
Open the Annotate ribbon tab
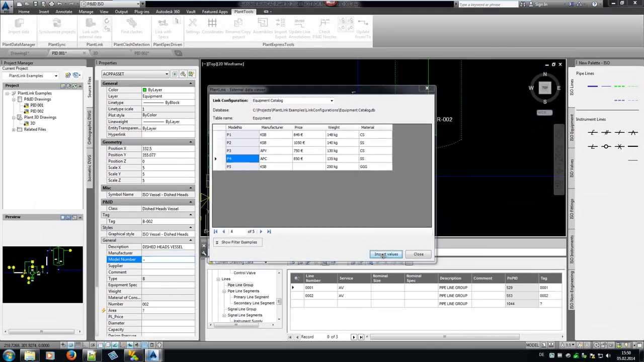pyautogui.click(x=64, y=12)
